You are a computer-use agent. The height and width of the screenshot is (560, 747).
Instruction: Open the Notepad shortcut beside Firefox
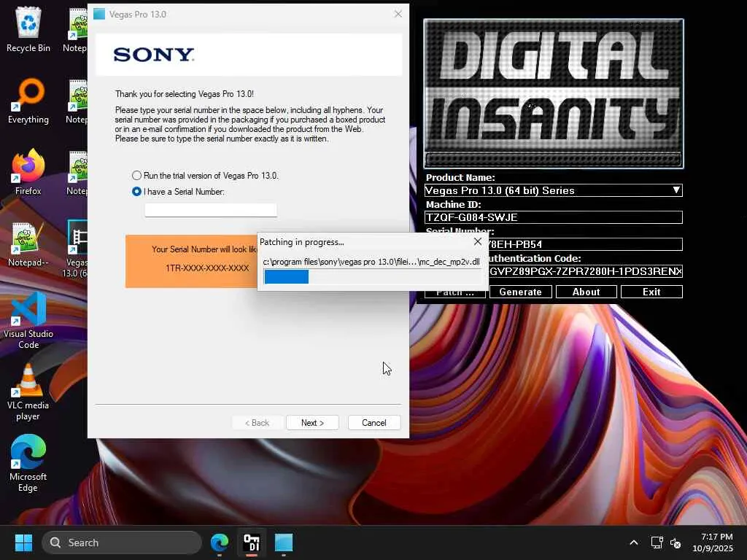[77, 172]
